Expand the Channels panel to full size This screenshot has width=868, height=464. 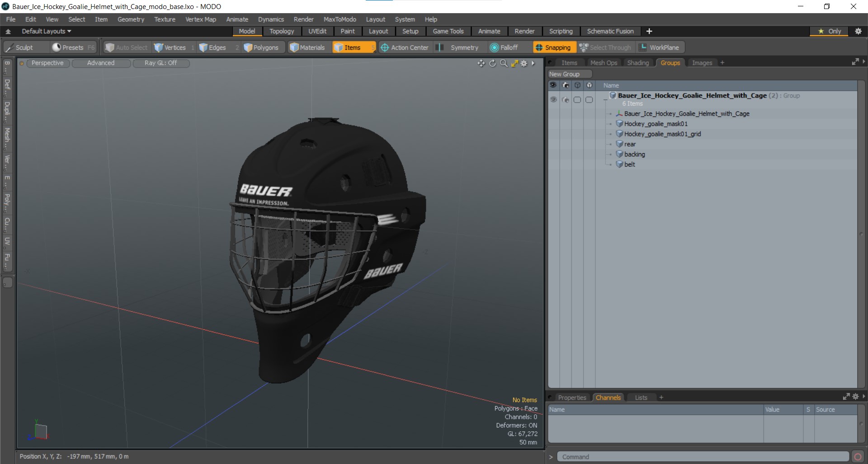coord(846,397)
